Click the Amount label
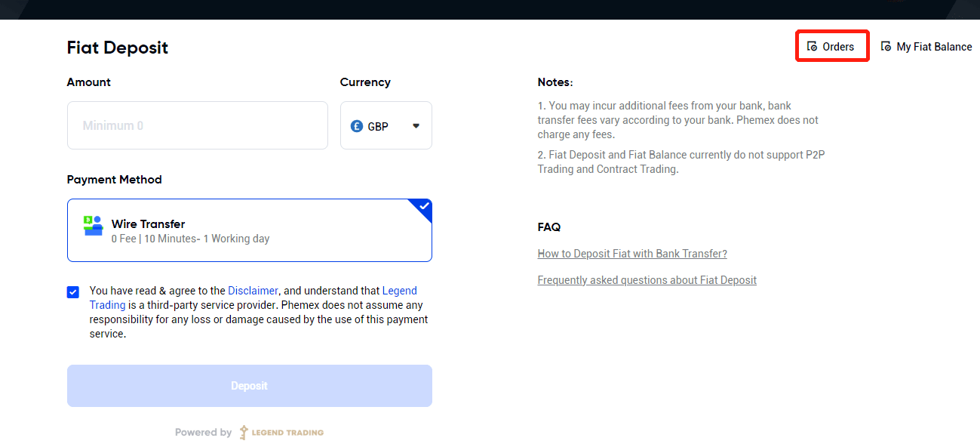The width and height of the screenshot is (980, 447). click(x=89, y=82)
